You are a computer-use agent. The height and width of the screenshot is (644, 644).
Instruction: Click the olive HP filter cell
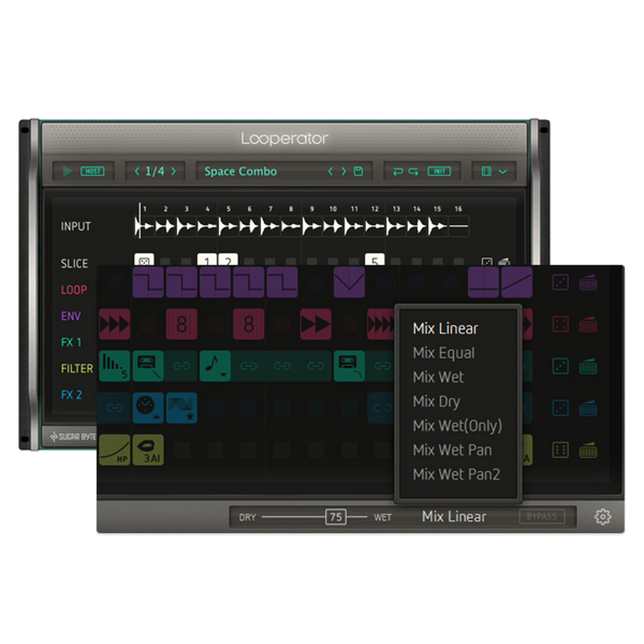point(114,450)
